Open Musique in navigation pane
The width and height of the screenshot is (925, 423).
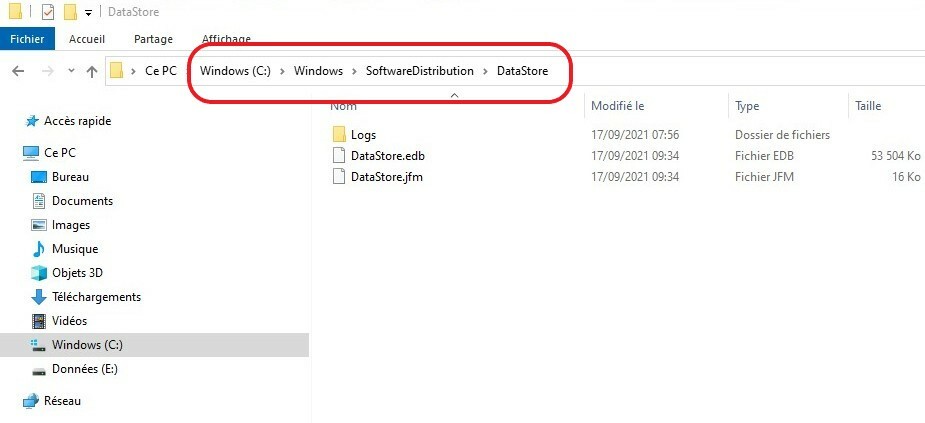75,249
